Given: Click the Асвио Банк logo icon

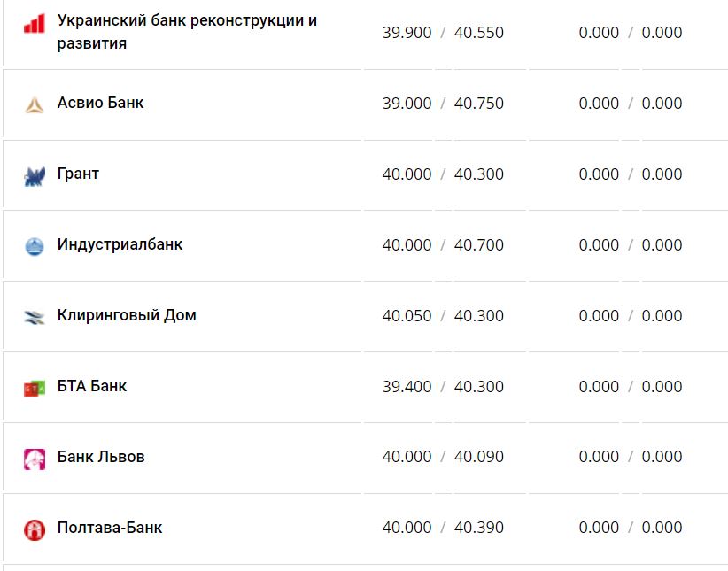Looking at the screenshot, I should pyautogui.click(x=34, y=105).
